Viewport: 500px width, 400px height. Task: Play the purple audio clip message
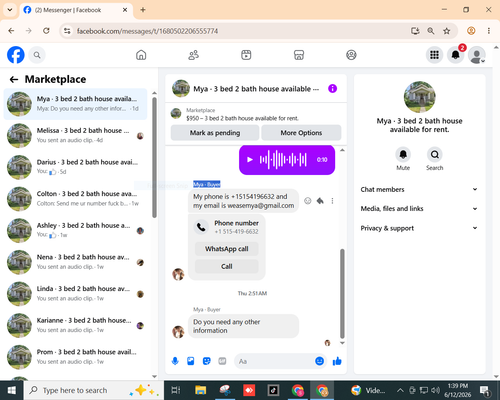coord(250,160)
